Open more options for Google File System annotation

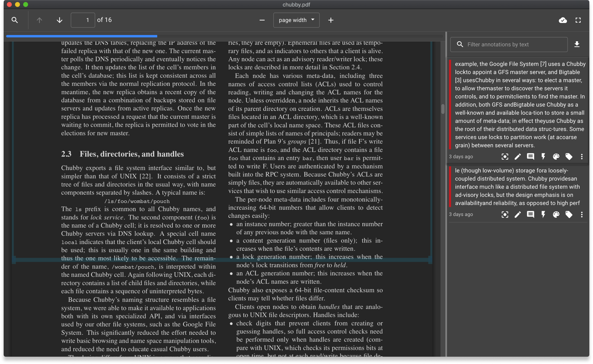click(581, 156)
